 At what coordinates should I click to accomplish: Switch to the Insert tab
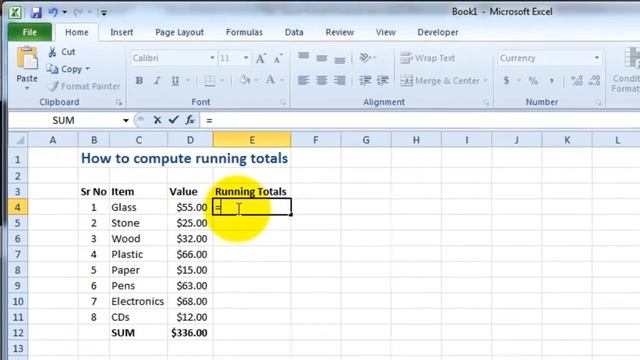(122, 32)
